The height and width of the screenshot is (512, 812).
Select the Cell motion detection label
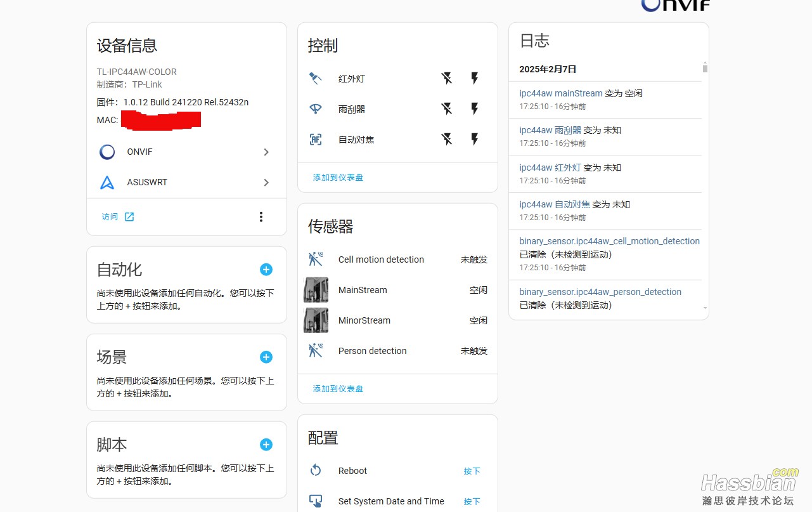pos(381,259)
